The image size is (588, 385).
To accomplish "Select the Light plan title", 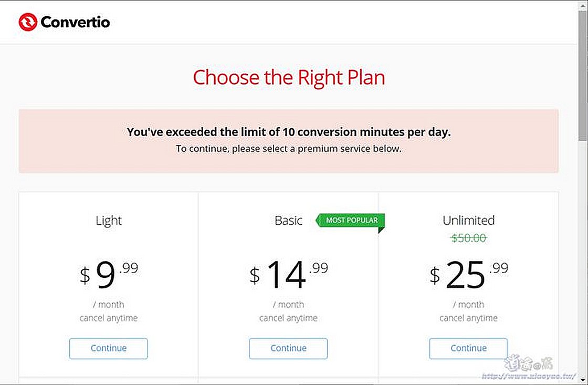I will 108,221.
